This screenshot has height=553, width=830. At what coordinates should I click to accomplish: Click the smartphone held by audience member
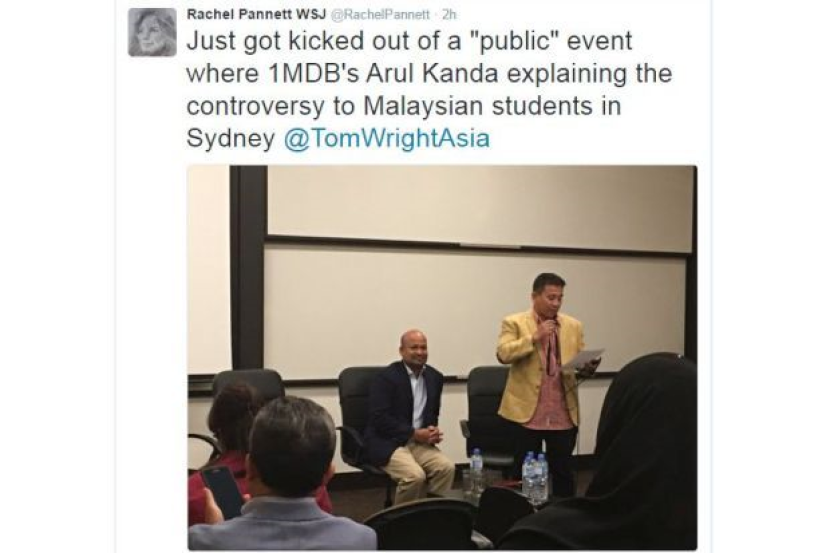[x=222, y=492]
